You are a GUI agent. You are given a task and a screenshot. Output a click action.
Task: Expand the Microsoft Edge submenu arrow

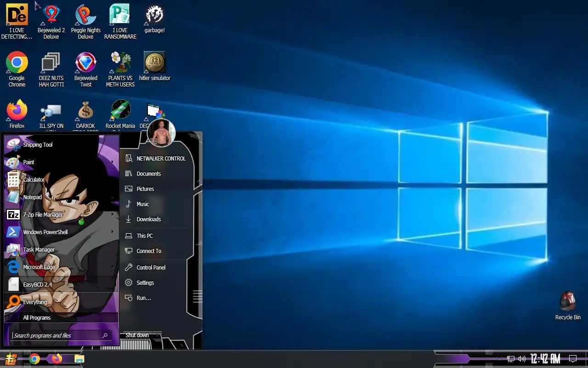click(x=112, y=267)
